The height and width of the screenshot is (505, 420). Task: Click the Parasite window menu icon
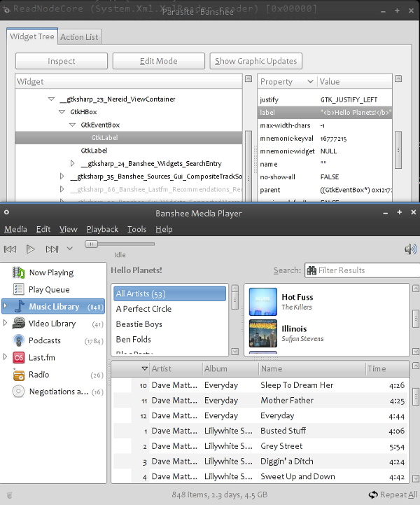point(6,11)
